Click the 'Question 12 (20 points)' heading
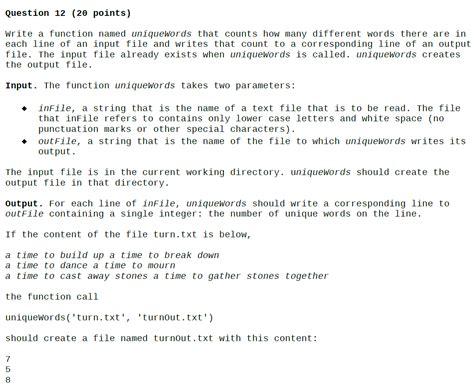Image resolution: width=474 pixels, height=392 pixels. (68, 13)
